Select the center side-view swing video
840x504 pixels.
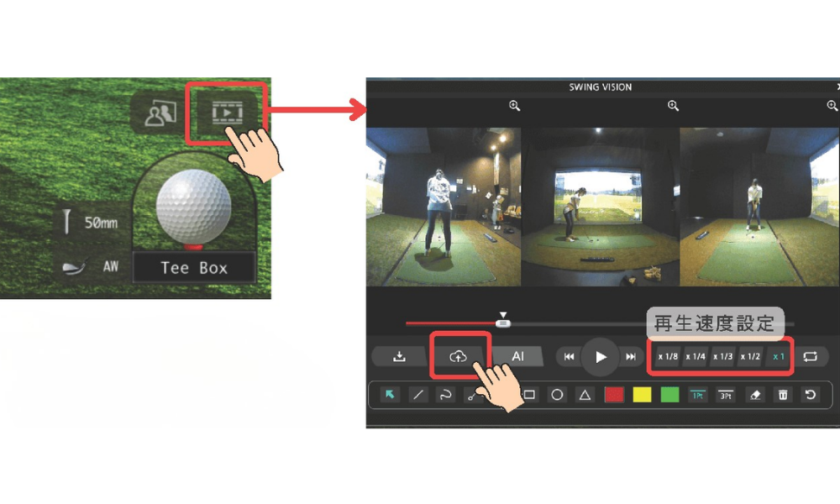[x=600, y=207]
